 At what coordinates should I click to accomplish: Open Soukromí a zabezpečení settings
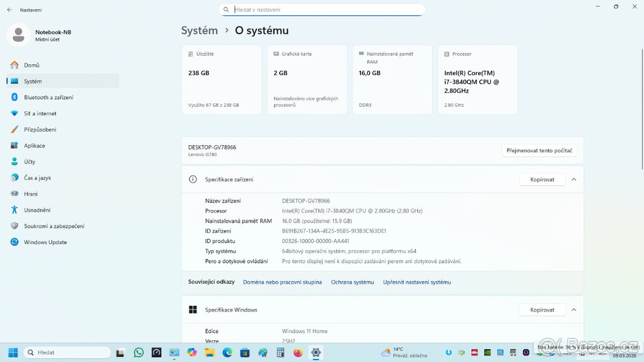click(x=63, y=226)
